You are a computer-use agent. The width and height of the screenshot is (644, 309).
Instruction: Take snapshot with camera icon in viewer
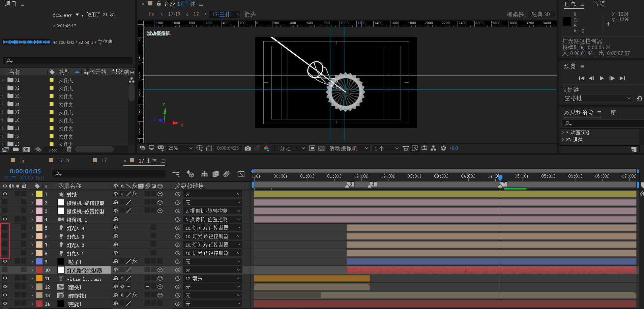tap(248, 148)
